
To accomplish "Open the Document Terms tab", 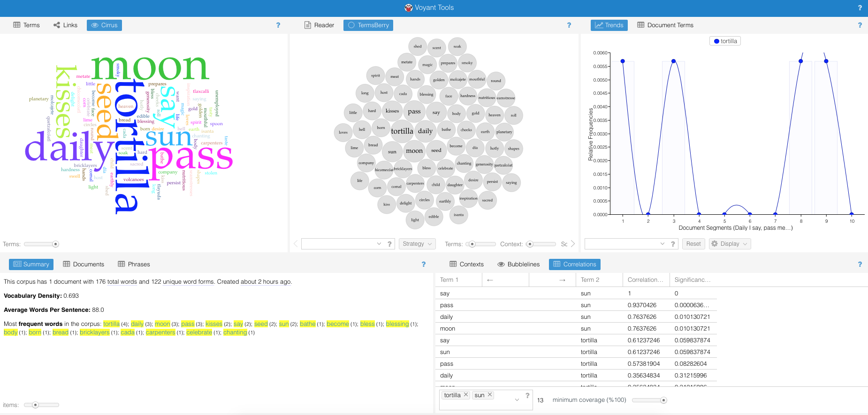I will coord(665,25).
